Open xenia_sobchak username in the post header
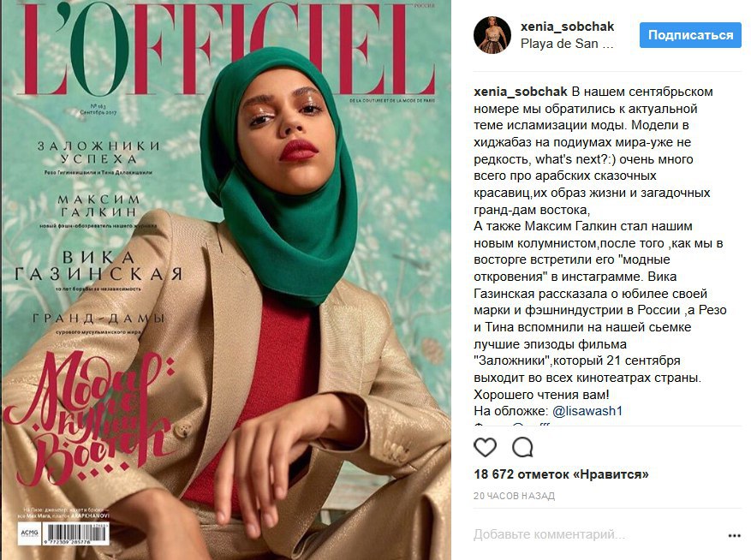 point(567,27)
